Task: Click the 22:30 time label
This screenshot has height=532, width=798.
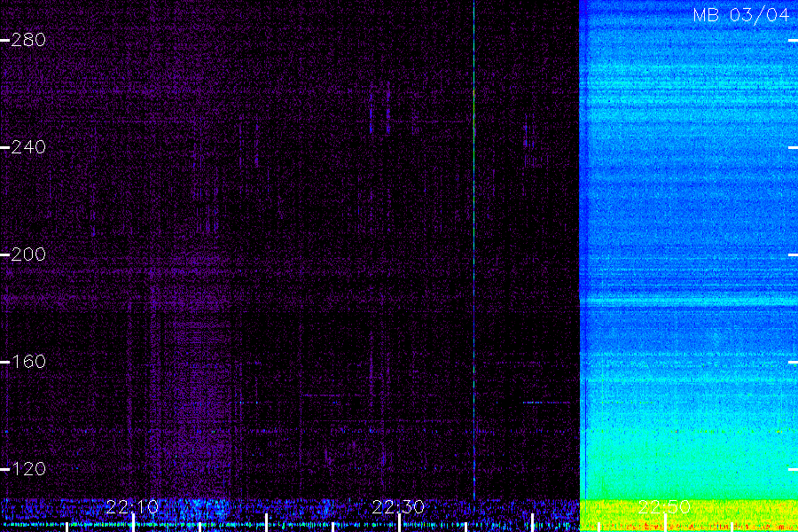Action: point(398,506)
